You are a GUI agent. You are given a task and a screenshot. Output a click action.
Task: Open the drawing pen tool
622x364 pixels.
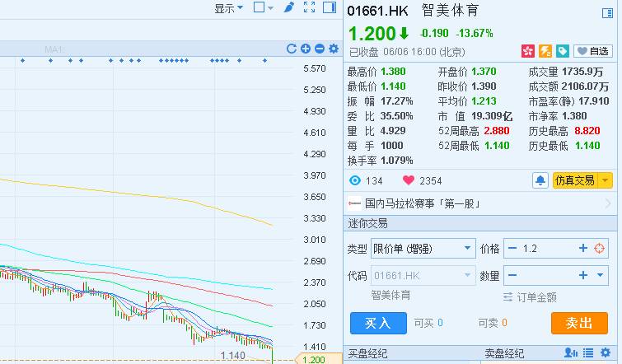tap(288, 7)
